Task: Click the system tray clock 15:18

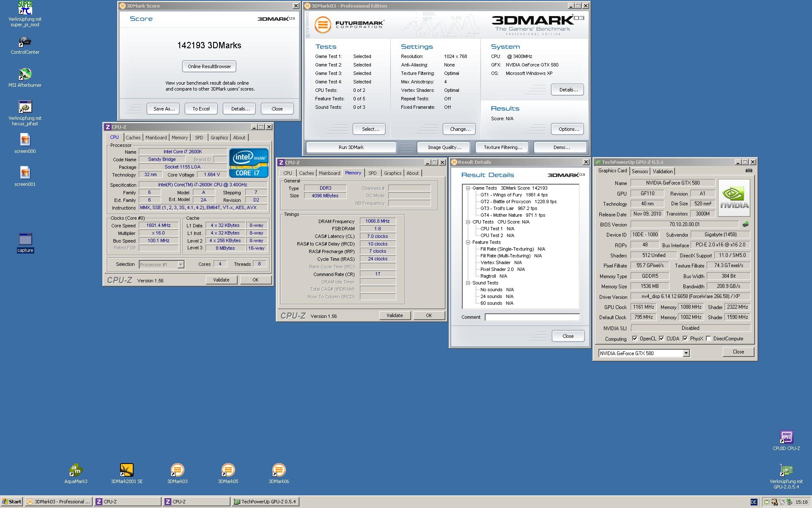Action: 801,502
